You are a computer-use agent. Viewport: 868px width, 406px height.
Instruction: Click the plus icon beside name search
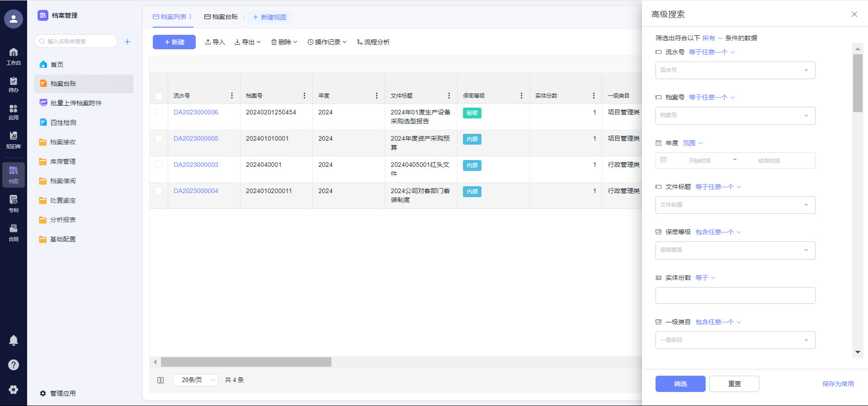[x=127, y=42]
